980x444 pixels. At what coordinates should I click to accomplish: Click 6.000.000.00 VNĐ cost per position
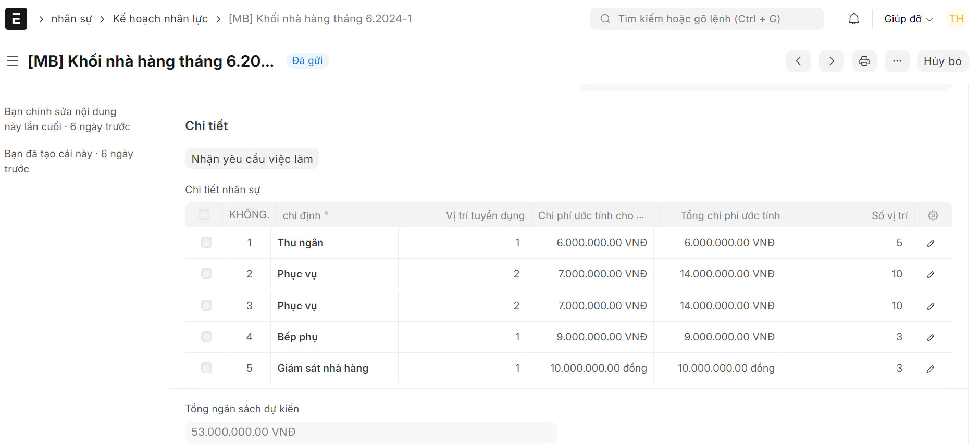590,243
